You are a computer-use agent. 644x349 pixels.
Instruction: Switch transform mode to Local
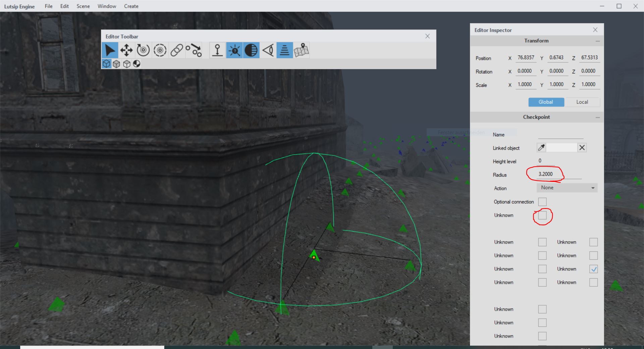click(x=582, y=102)
